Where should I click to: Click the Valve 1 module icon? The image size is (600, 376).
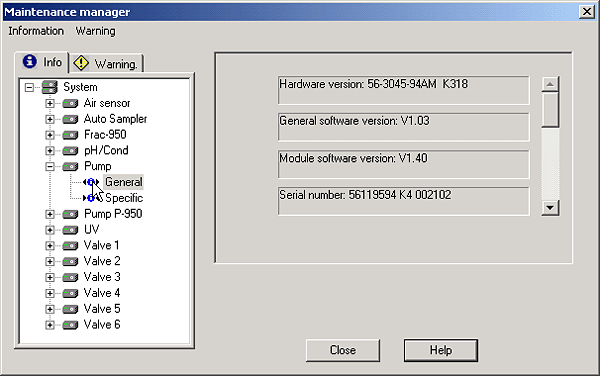pyautogui.click(x=70, y=246)
